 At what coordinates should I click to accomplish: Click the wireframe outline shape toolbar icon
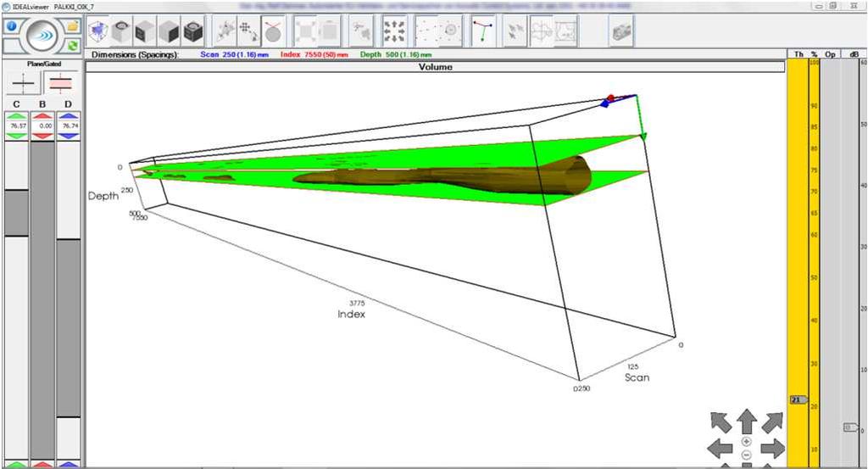(565, 31)
